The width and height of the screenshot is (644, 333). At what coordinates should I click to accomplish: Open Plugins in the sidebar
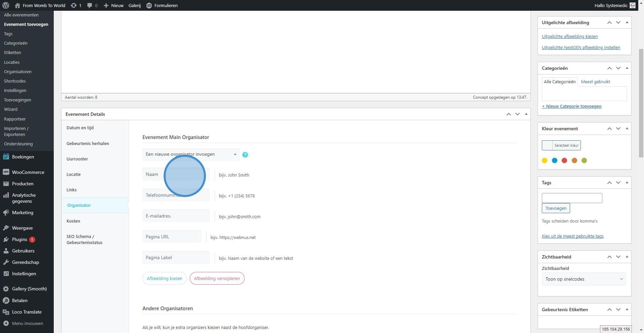point(19,239)
